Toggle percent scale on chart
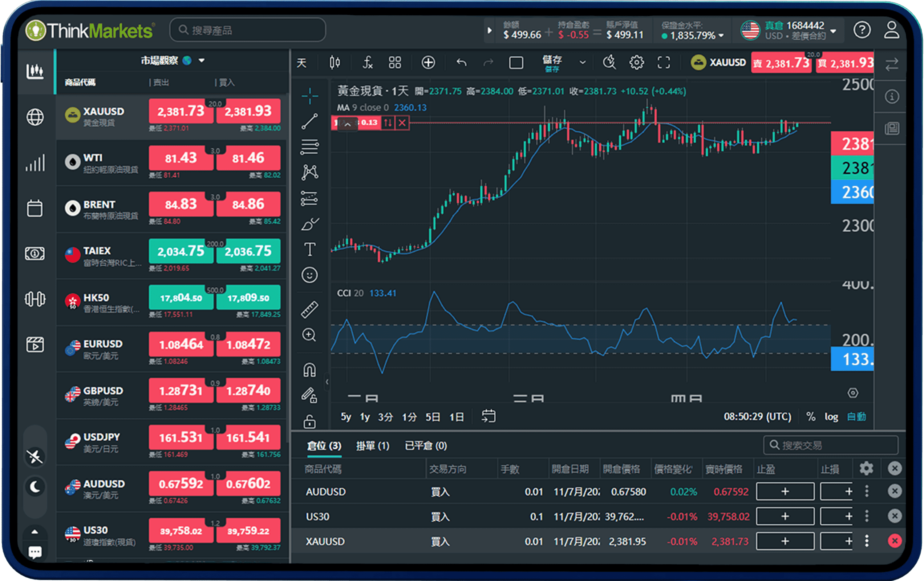This screenshot has width=924, height=581. click(x=810, y=417)
